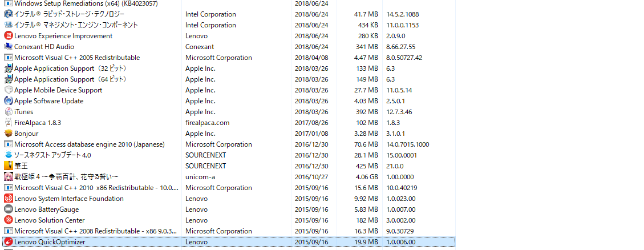Image resolution: width=644 pixels, height=250 pixels.
Task: Select the Bonjour program name
Action: coord(26,133)
